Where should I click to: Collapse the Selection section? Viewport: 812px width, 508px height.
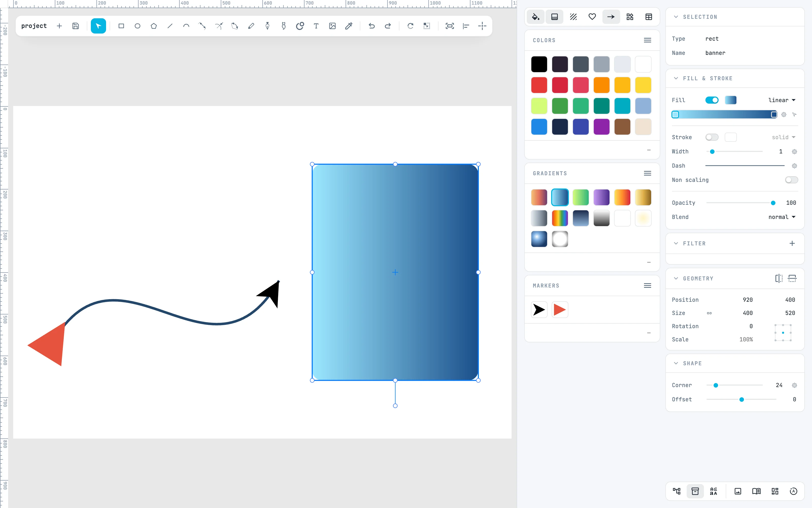(676, 17)
